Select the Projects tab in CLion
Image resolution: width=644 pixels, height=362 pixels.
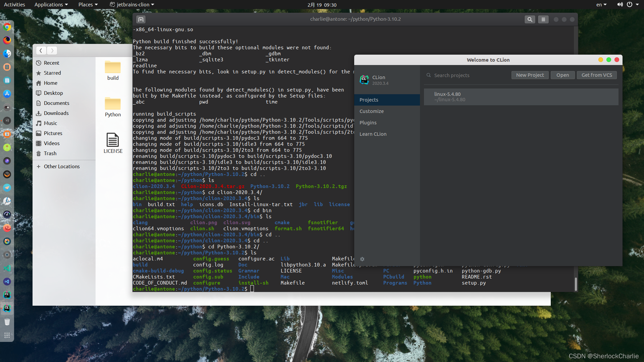[x=369, y=100]
